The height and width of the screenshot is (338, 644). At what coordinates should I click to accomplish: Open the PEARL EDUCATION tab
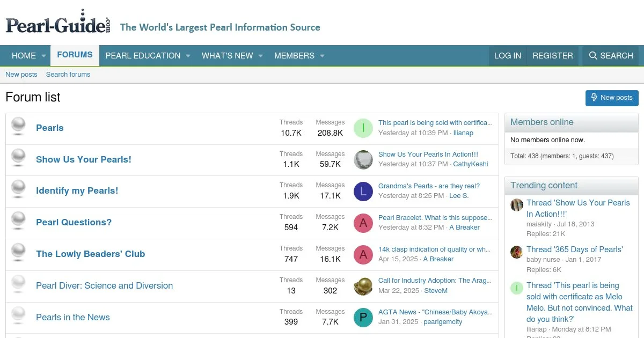[143, 56]
